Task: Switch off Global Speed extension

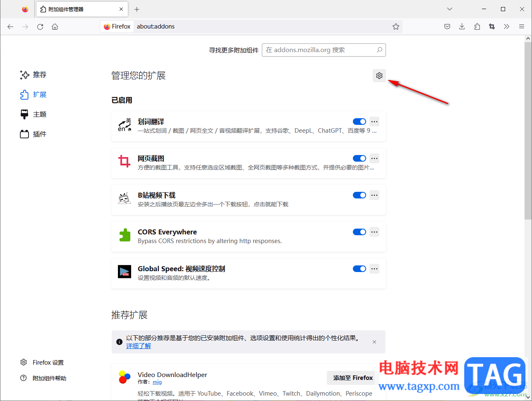Action: [x=359, y=269]
